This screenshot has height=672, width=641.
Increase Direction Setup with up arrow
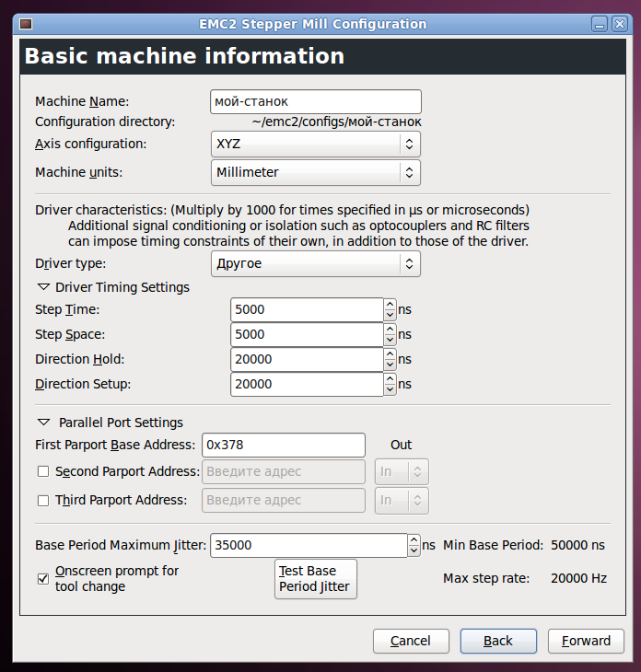[390, 379]
